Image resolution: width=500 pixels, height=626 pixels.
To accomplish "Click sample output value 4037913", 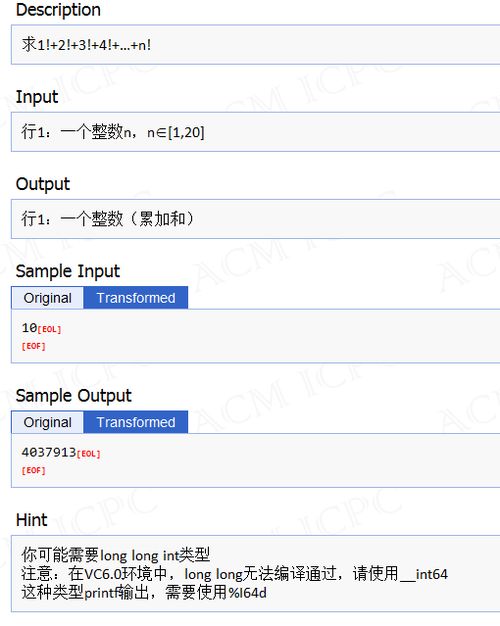I will [x=49, y=452].
